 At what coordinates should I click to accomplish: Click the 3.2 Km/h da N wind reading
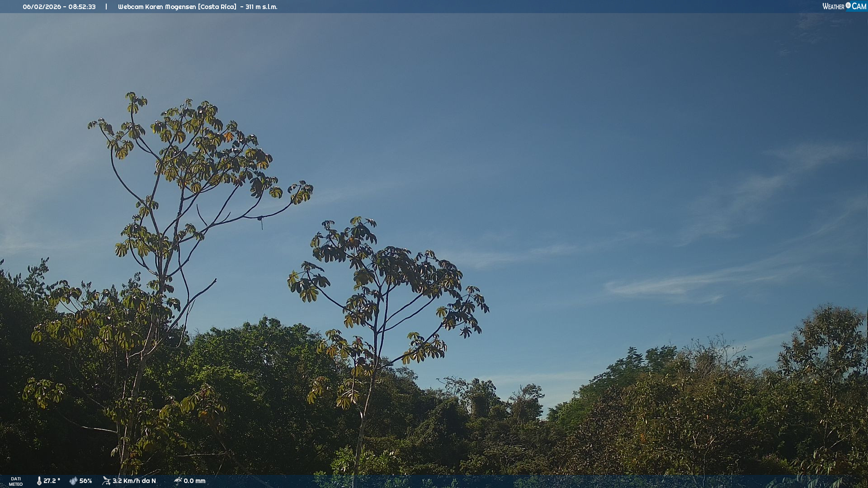click(x=134, y=481)
